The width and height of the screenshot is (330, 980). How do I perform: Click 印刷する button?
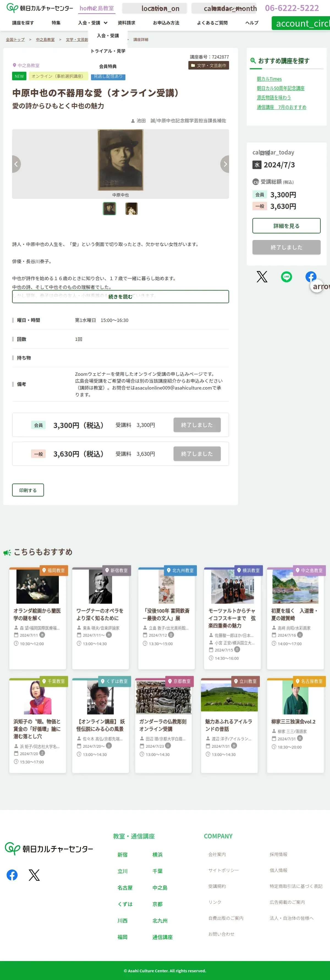pyautogui.click(x=28, y=490)
